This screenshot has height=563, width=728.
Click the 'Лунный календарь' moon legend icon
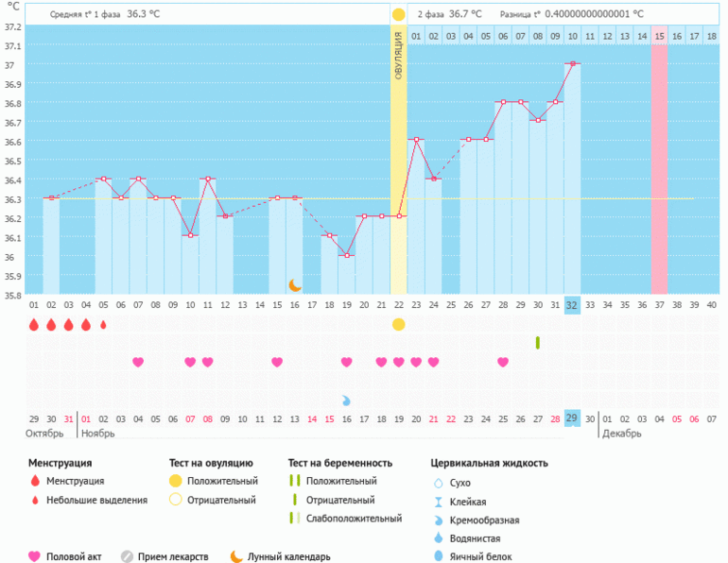[x=235, y=556]
